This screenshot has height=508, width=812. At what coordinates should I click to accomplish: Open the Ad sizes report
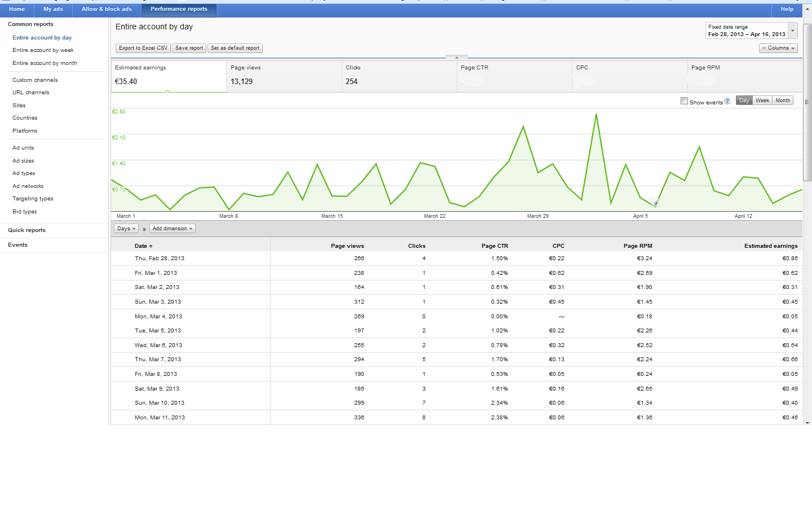(23, 161)
